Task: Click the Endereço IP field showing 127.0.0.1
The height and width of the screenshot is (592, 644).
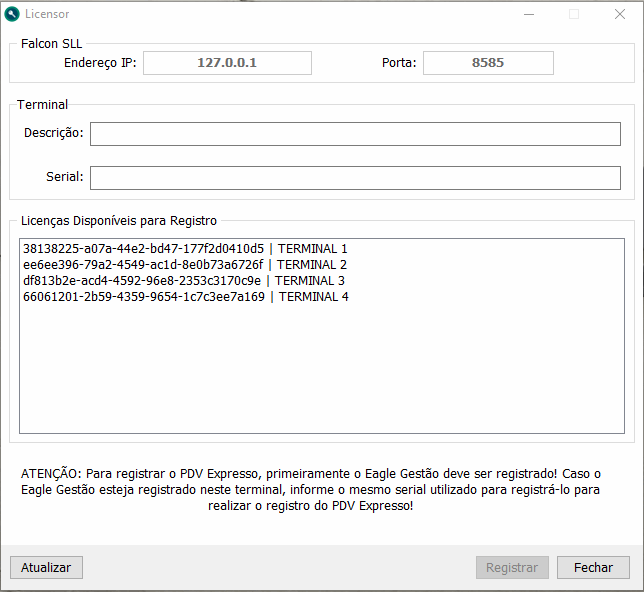Action: pyautogui.click(x=227, y=63)
